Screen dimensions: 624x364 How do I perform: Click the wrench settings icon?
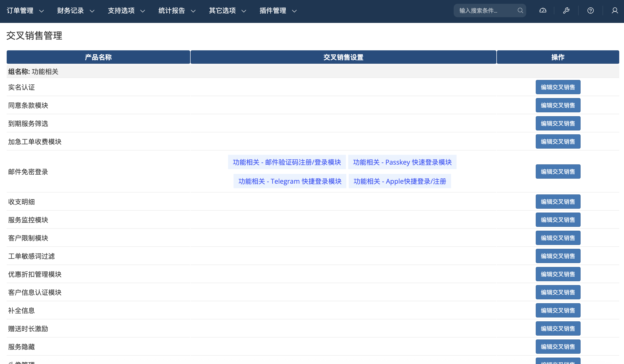(566, 11)
